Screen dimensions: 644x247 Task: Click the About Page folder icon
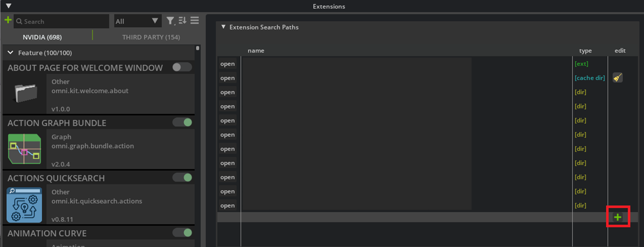pyautogui.click(x=26, y=93)
